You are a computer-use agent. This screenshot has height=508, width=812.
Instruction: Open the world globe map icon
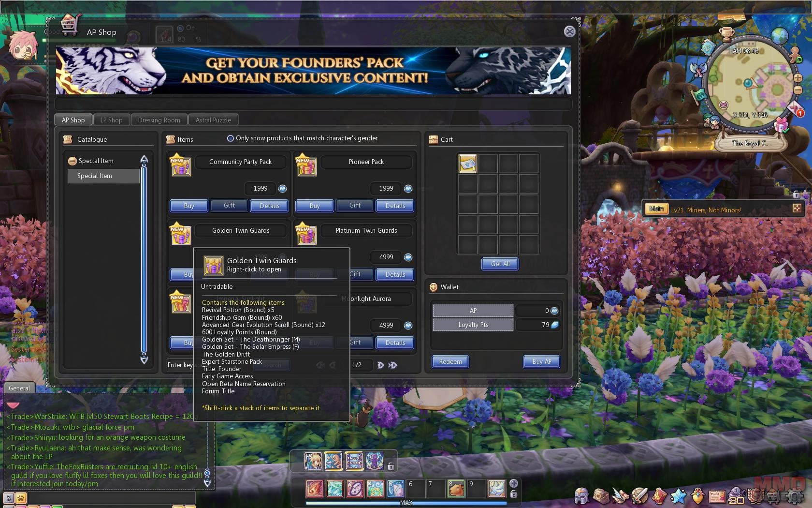coord(779,35)
